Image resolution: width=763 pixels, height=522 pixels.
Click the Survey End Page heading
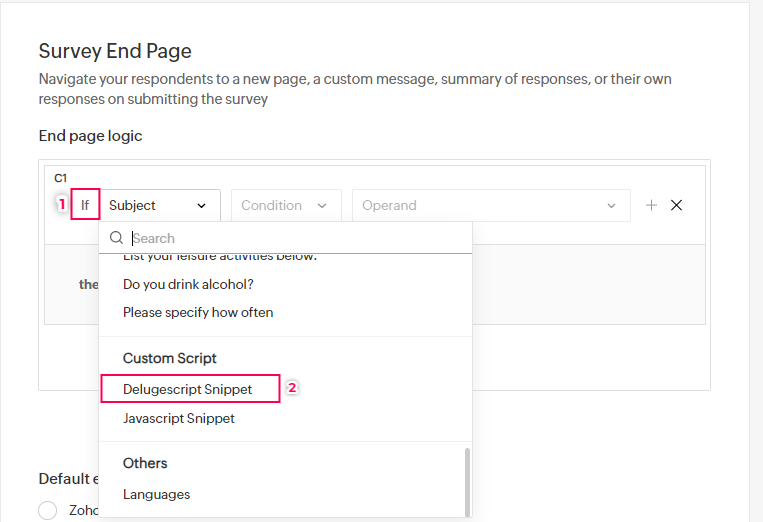point(115,51)
